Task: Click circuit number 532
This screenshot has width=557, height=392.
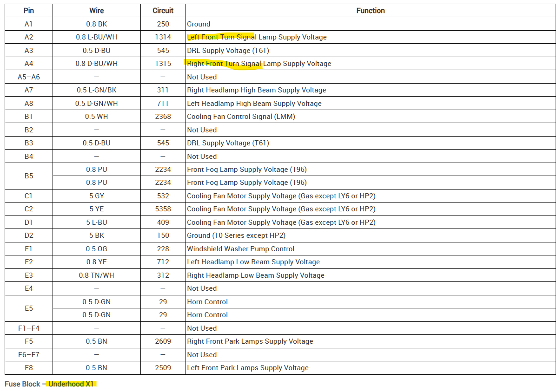Action: (163, 196)
